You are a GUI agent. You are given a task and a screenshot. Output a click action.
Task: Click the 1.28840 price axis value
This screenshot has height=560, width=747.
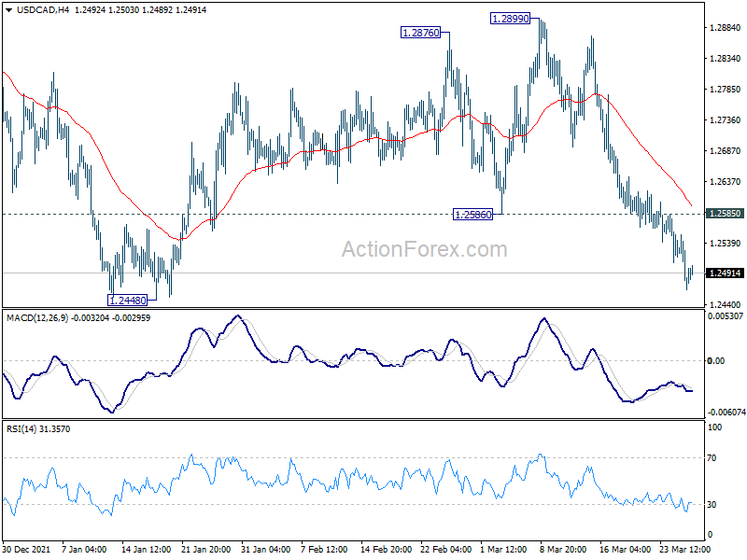click(725, 28)
